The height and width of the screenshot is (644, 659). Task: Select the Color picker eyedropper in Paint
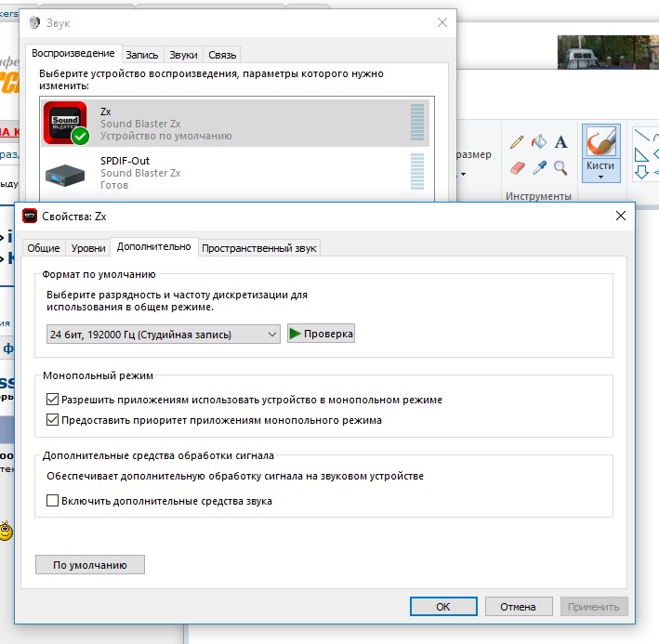(x=539, y=167)
